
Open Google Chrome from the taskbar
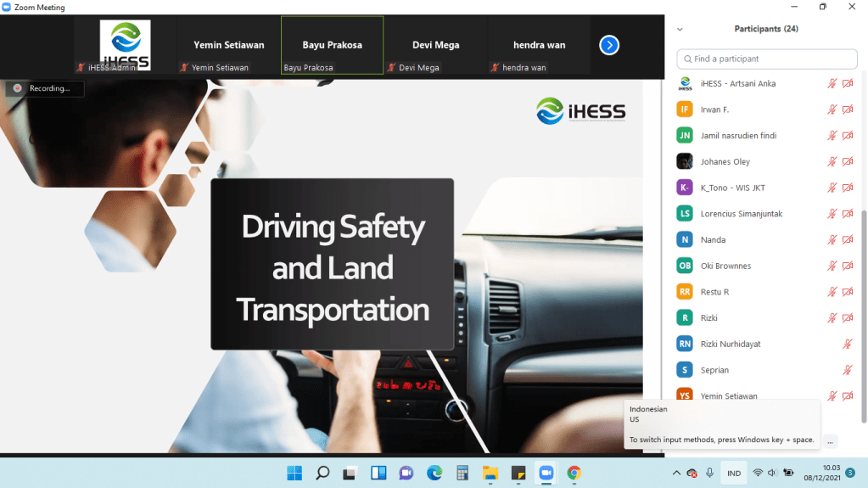pyautogui.click(x=574, y=473)
